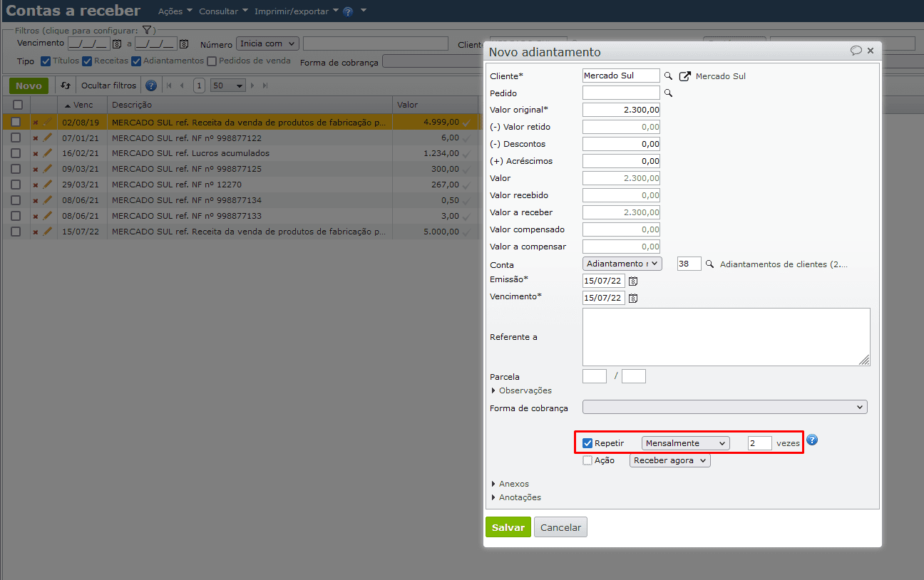Viewport: 924px width, 580px height.
Task: Open the Mensalmente repeat frequency dropdown
Action: coord(686,443)
